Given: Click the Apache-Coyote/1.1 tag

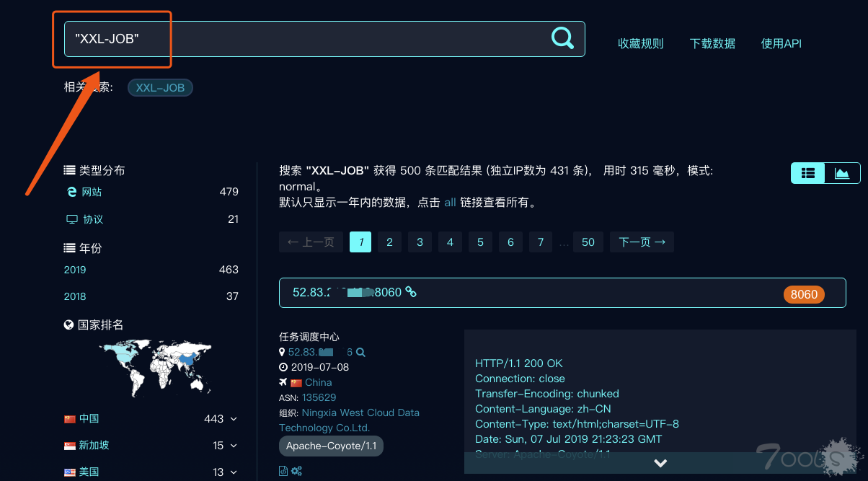Looking at the screenshot, I should [x=332, y=446].
